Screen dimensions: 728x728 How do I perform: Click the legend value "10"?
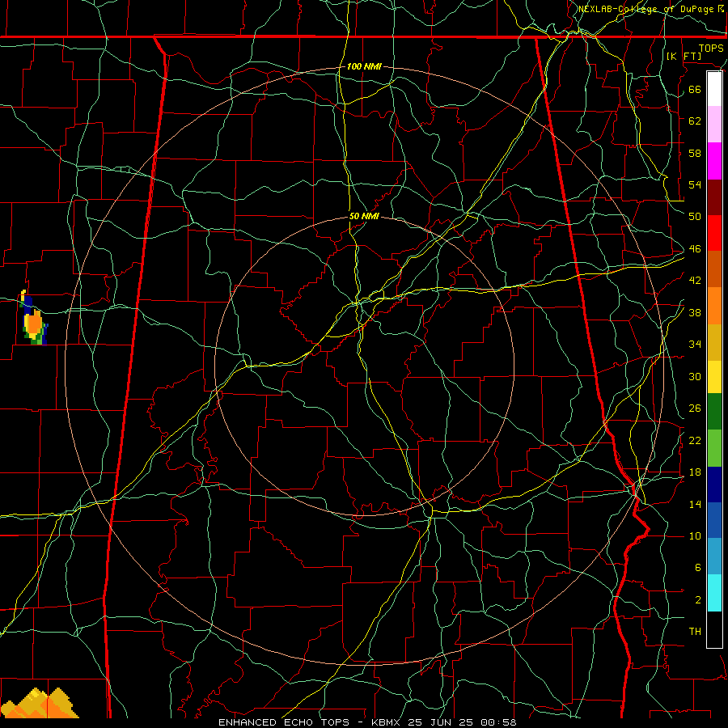coord(695,535)
